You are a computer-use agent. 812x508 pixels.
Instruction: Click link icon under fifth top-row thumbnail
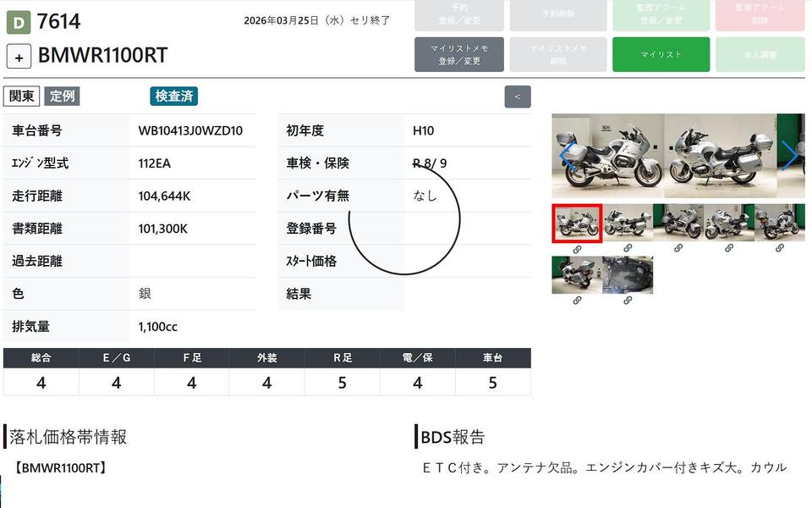coord(780,248)
